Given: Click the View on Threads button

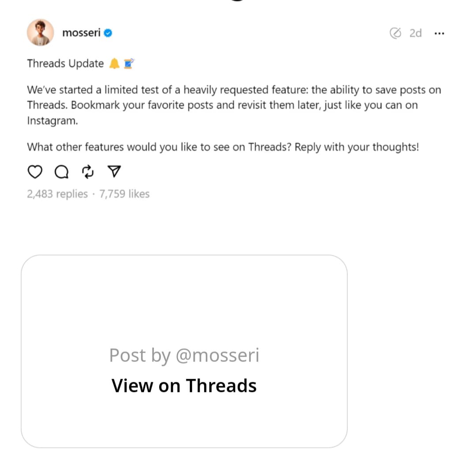Looking at the screenshot, I should (x=184, y=386).
